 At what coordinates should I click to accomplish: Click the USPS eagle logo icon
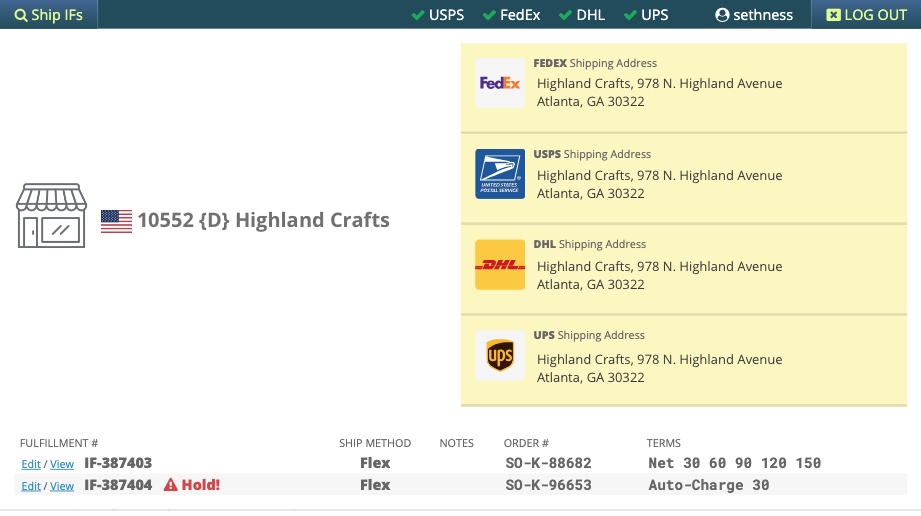(x=499, y=174)
